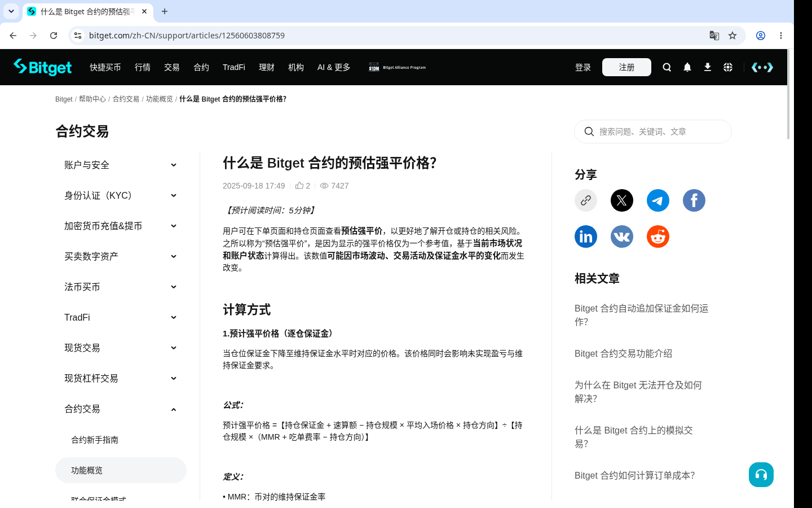Expand 加密货币充值&提币 section
This screenshot has height=508, width=812.
tap(121, 226)
